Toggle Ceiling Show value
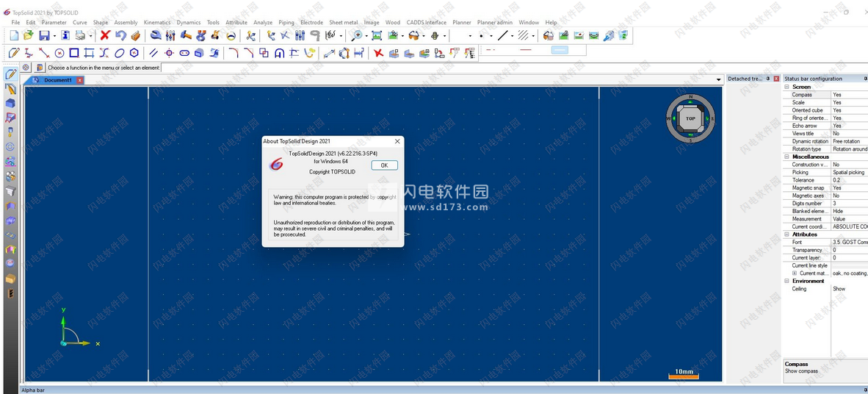Image resolution: width=868 pixels, height=394 pixels. [850, 289]
